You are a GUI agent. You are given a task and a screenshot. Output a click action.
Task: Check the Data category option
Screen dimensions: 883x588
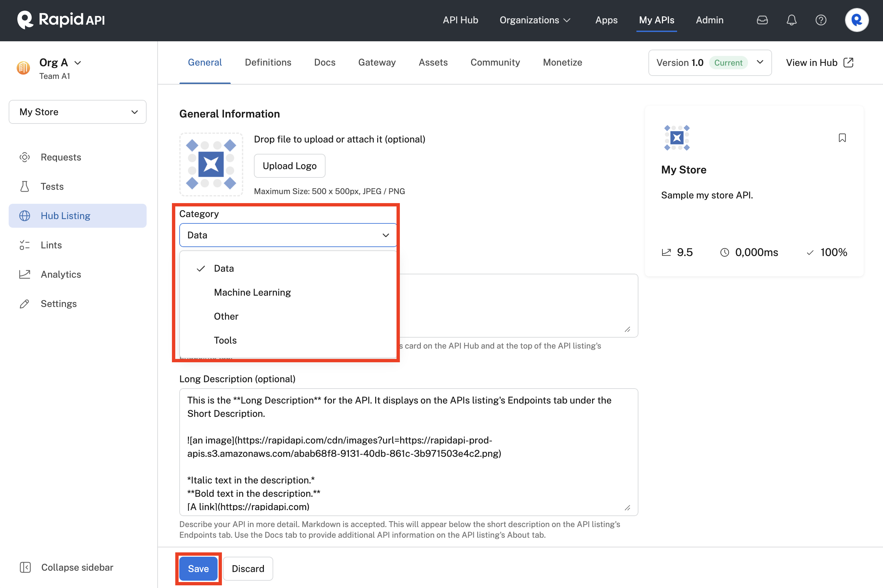click(224, 268)
